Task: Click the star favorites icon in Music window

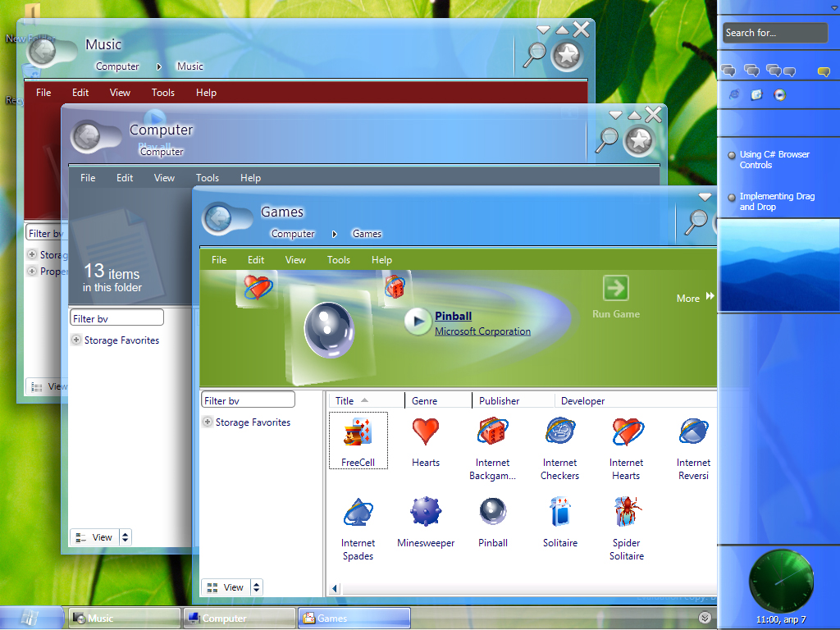Action: click(x=568, y=55)
